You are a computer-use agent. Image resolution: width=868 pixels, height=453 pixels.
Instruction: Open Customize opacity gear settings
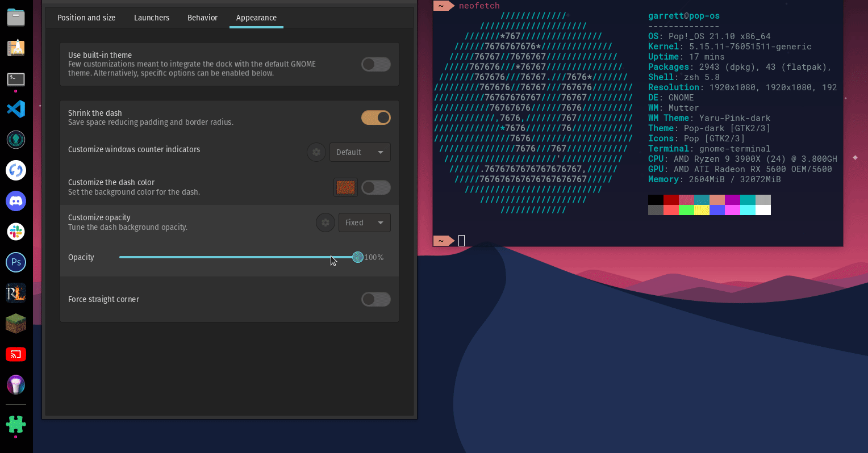(x=325, y=223)
